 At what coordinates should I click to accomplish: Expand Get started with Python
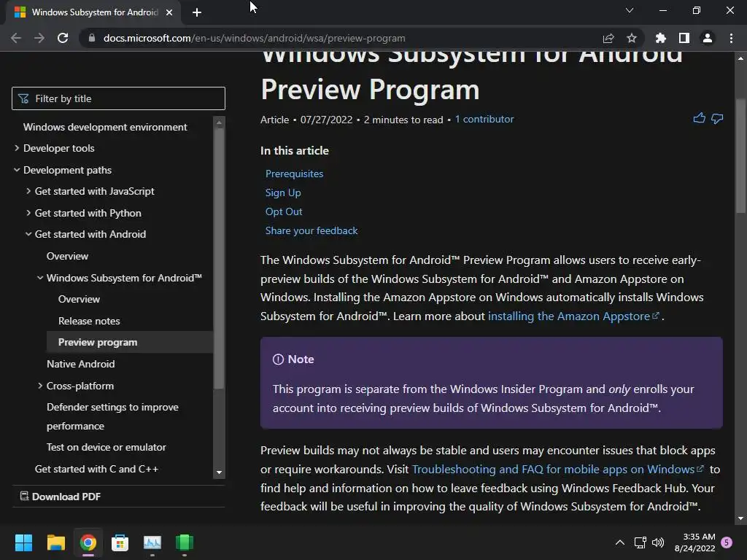[28, 213]
